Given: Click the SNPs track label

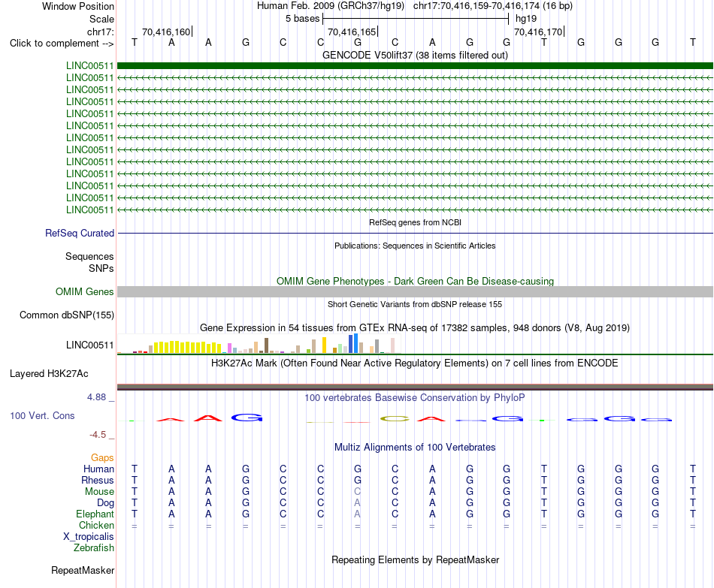Looking at the screenshot, I should [101, 269].
